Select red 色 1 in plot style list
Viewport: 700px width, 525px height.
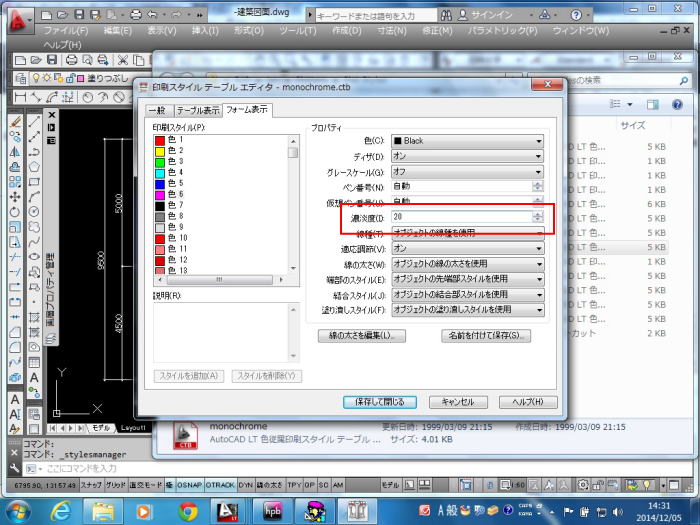170,140
